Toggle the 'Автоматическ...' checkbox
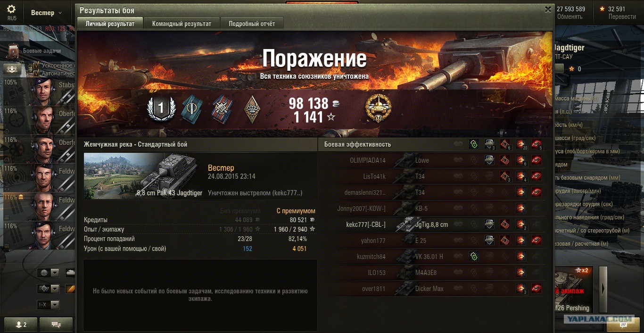 tap(36, 73)
